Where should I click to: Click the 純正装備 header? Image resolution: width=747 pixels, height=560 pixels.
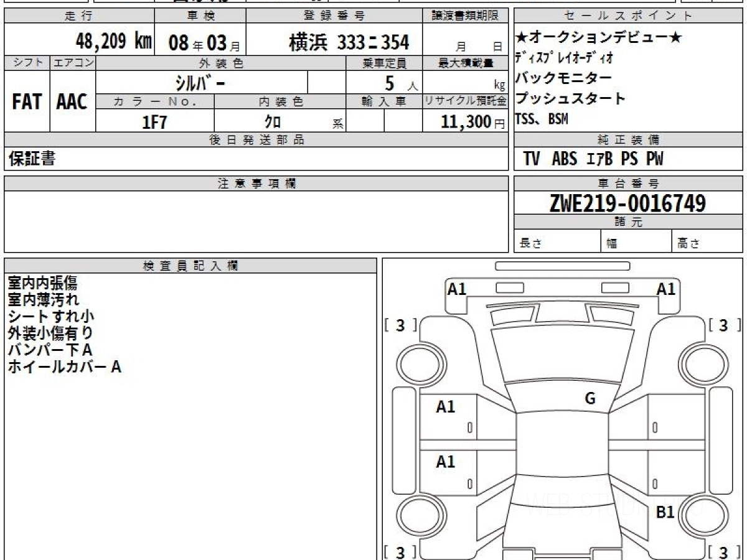click(x=629, y=140)
